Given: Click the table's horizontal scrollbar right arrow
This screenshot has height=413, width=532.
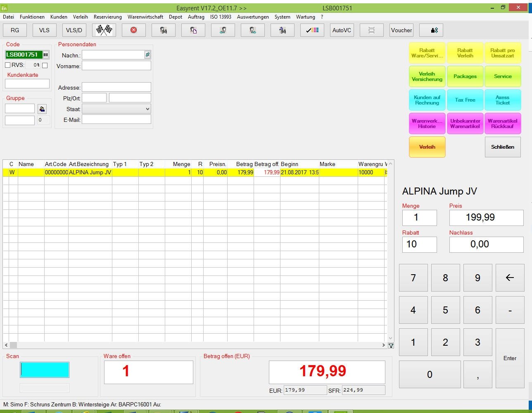Looking at the screenshot, I should pos(384,345).
